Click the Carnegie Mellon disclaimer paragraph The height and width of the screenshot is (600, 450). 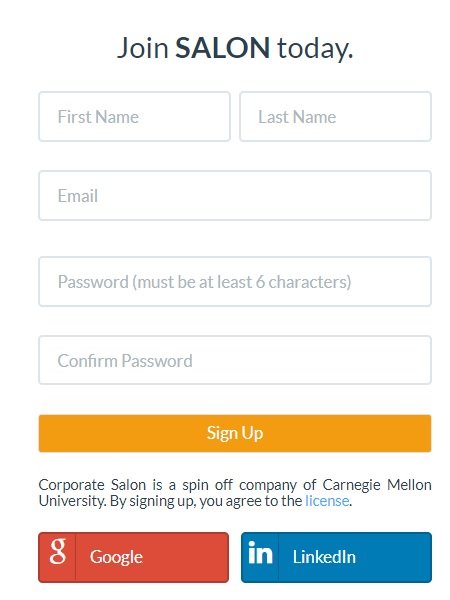pos(235,493)
